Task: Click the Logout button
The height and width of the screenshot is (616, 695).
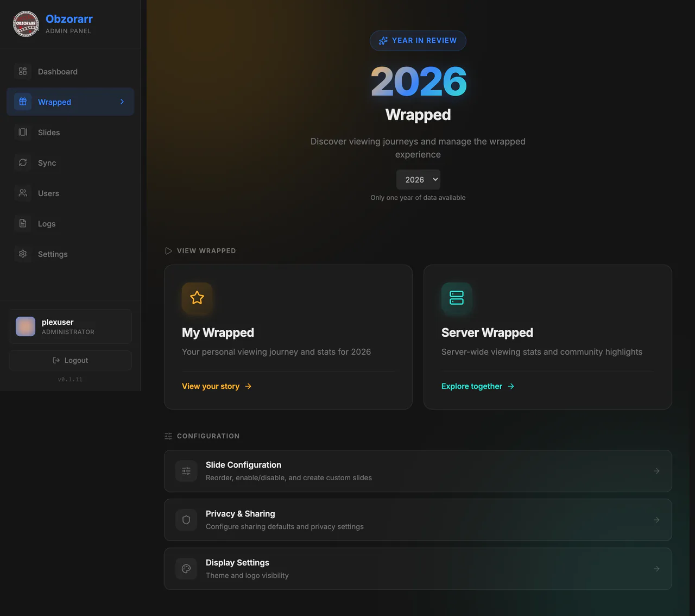Action: (71, 360)
